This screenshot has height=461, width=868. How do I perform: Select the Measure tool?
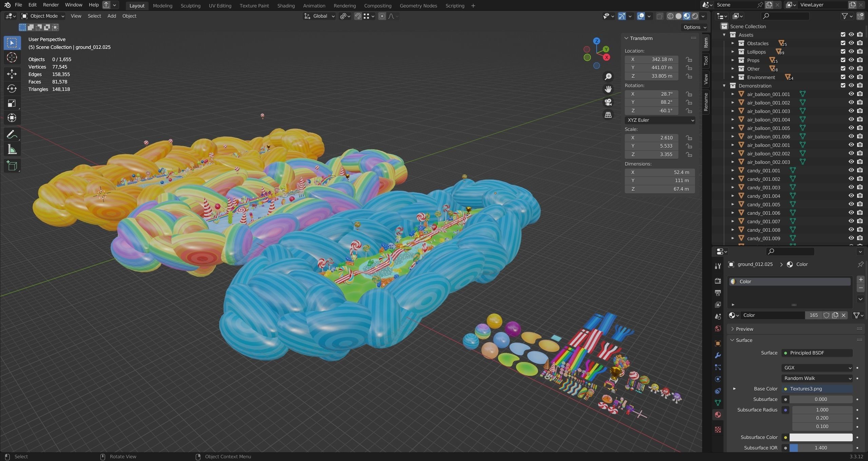(x=12, y=149)
